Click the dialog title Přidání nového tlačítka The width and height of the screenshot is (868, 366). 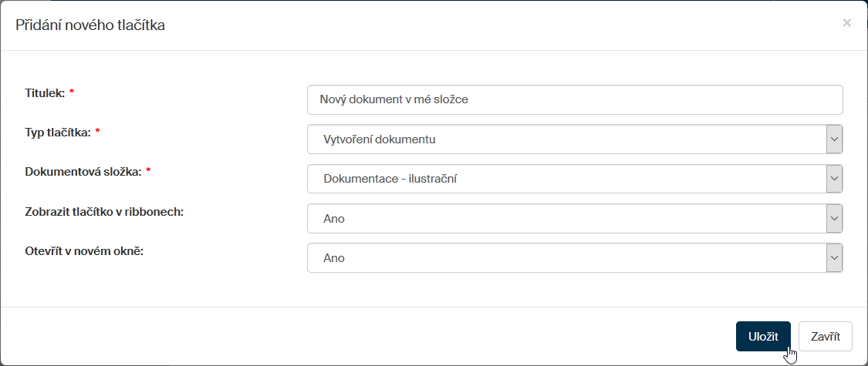tap(90, 25)
